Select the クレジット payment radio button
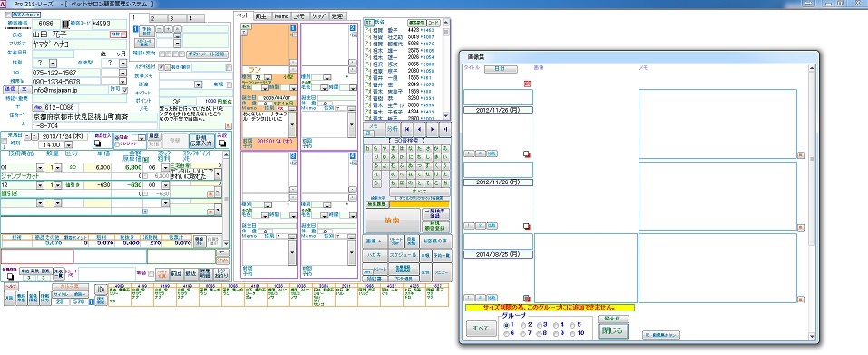868x355 pixels. 117,144
